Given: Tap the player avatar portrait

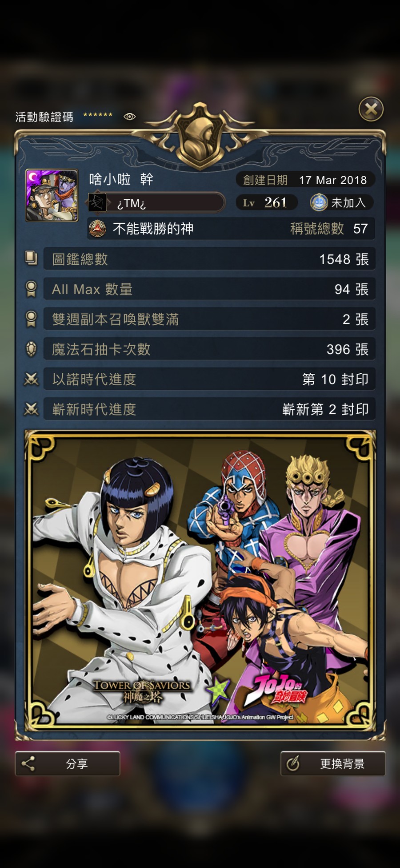Looking at the screenshot, I should [x=52, y=195].
